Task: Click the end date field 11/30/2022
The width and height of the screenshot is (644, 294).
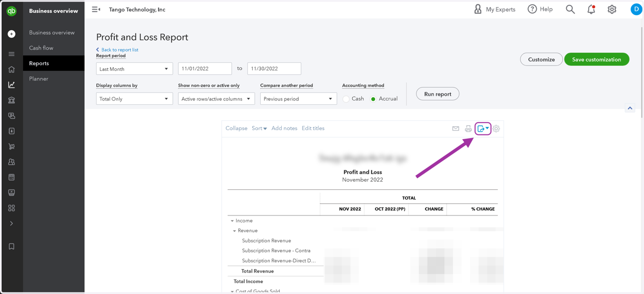Action: pos(274,69)
